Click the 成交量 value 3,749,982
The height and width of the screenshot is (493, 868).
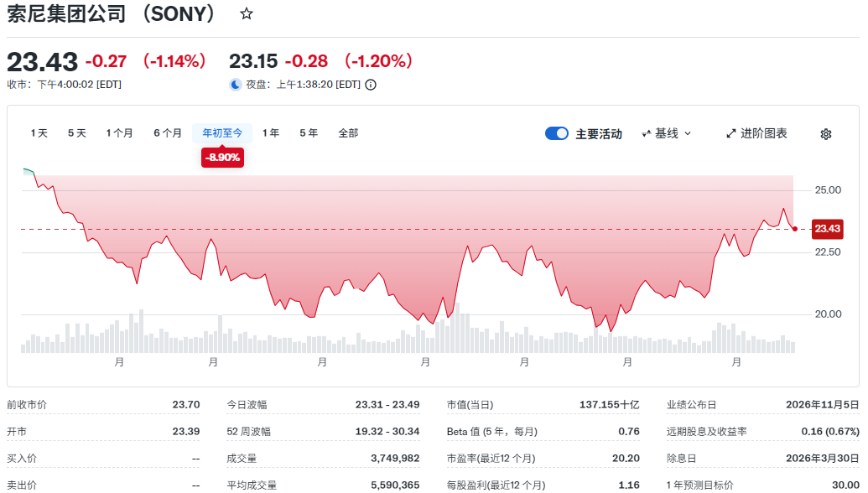395,458
